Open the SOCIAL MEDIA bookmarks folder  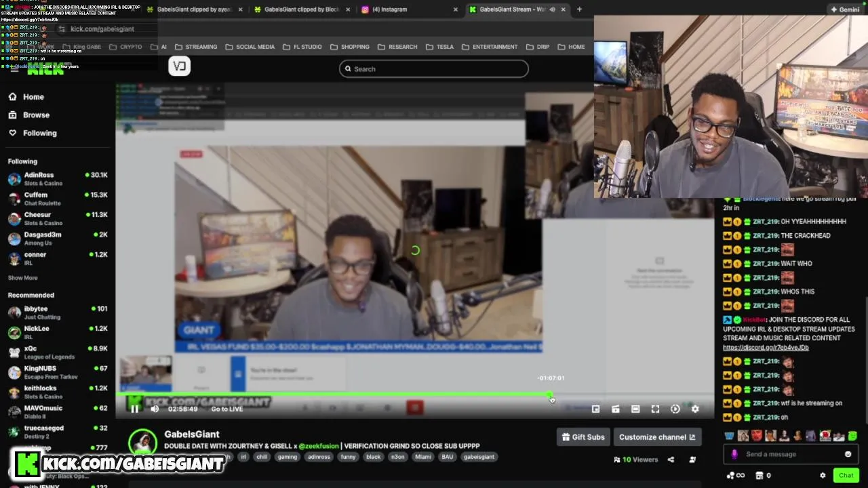tap(250, 47)
